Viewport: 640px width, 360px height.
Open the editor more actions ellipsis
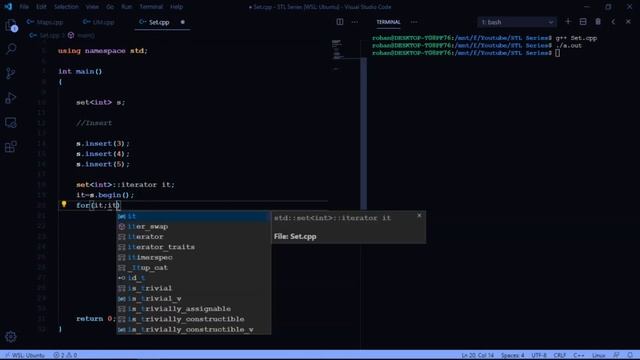pos(355,22)
